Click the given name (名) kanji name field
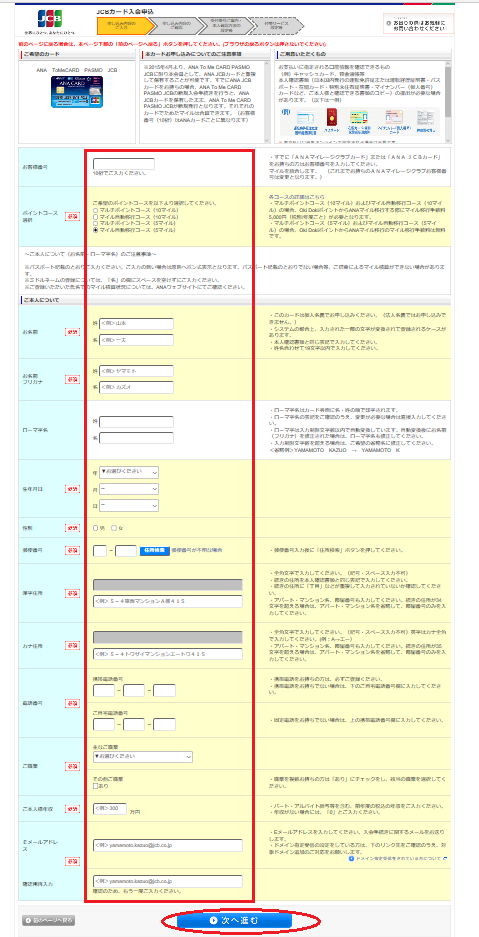 click(x=136, y=340)
